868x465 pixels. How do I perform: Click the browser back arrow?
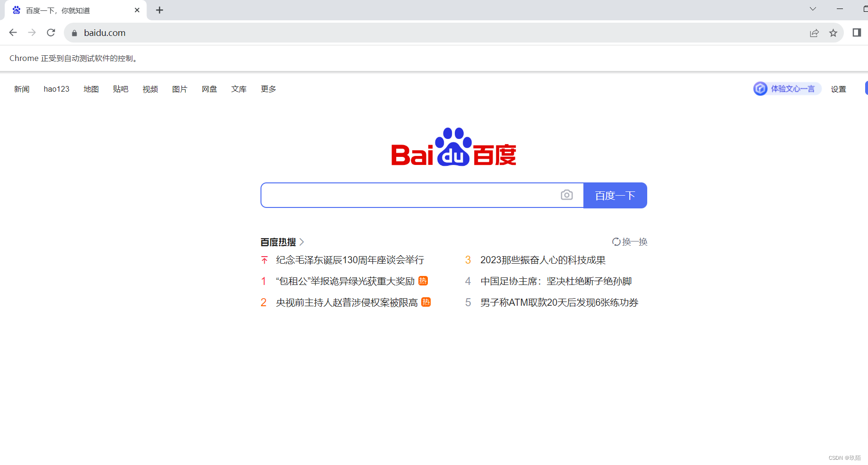coord(13,33)
